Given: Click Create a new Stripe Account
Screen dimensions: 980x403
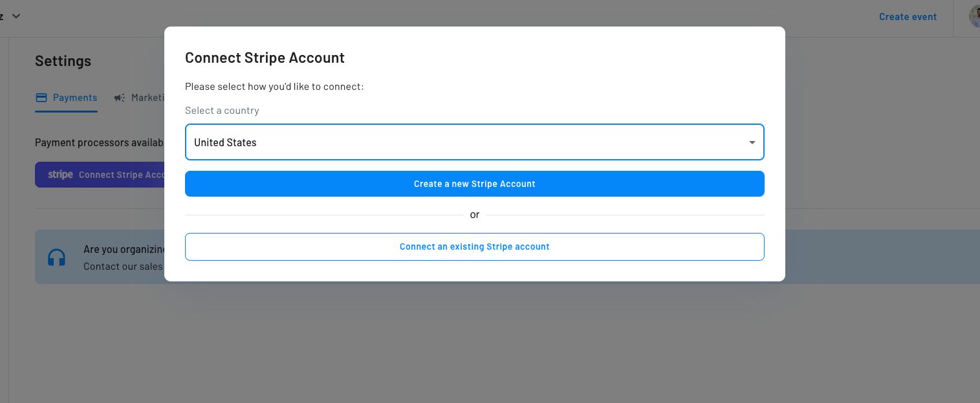Looking at the screenshot, I should coord(474,184).
